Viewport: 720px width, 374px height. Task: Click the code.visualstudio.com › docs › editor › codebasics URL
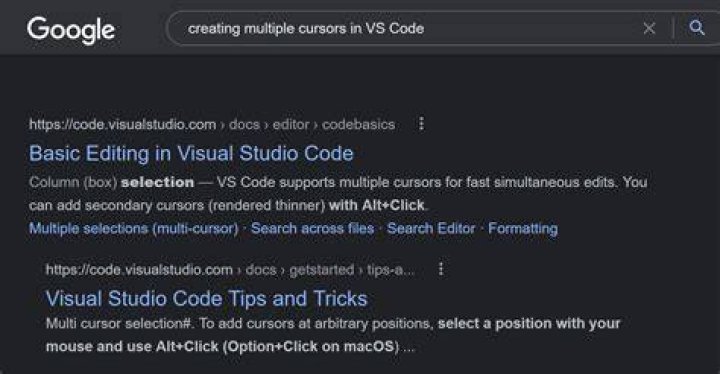tap(212, 124)
